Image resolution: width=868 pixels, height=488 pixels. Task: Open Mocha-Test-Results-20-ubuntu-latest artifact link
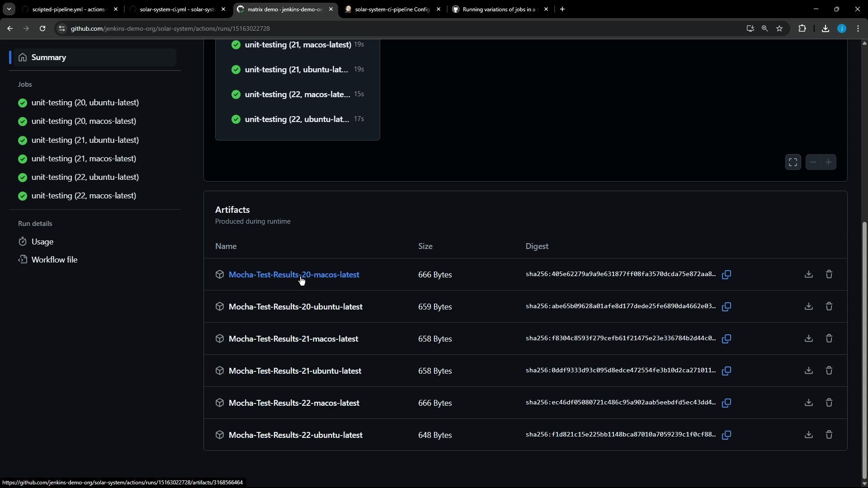click(296, 307)
